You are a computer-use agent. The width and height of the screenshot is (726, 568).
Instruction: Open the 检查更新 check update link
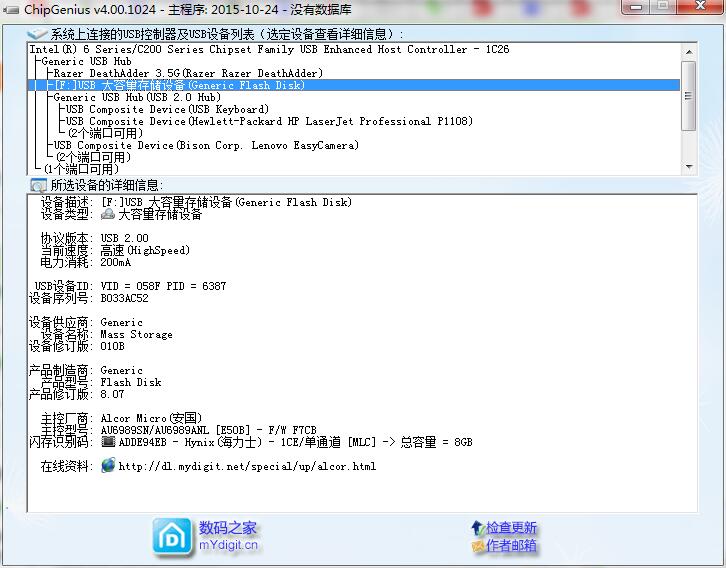pos(511,528)
